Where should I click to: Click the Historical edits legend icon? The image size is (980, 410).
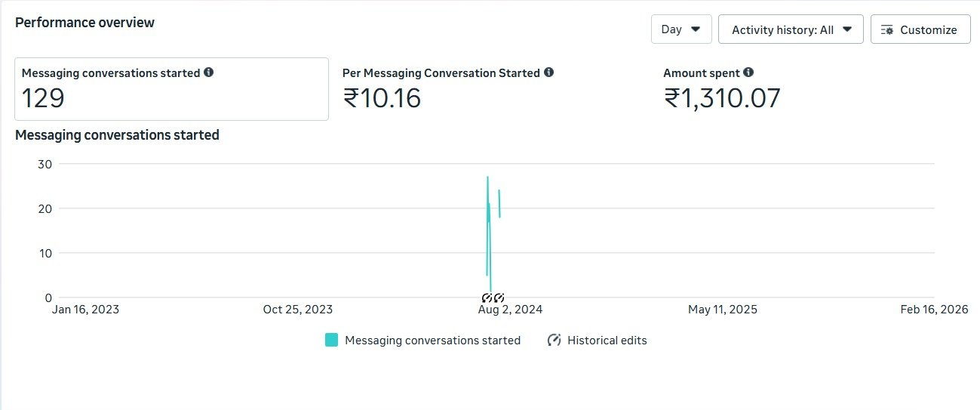tap(555, 340)
